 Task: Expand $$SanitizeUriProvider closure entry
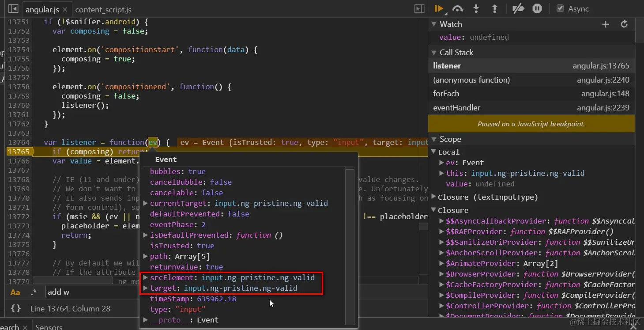tap(442, 242)
